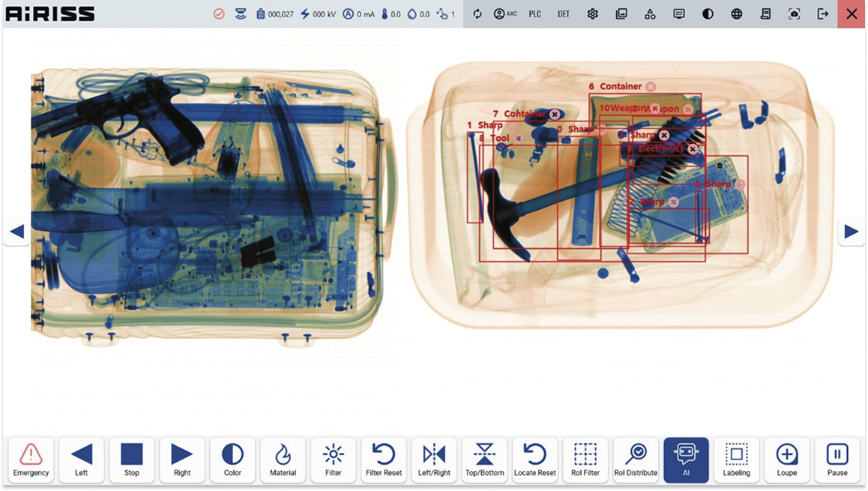This screenshot has width=868, height=491.
Task: Remove the '6 Container' detection label
Action: (x=651, y=87)
